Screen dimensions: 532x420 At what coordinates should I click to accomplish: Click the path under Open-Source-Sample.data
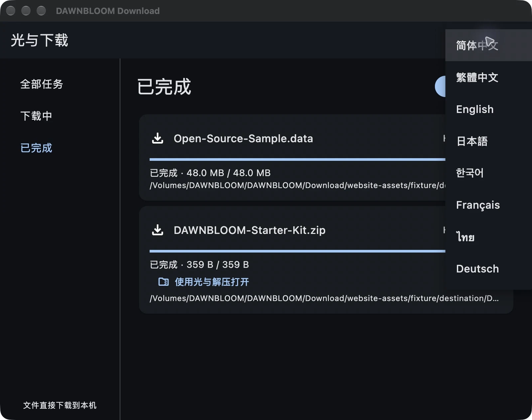pyautogui.click(x=297, y=185)
